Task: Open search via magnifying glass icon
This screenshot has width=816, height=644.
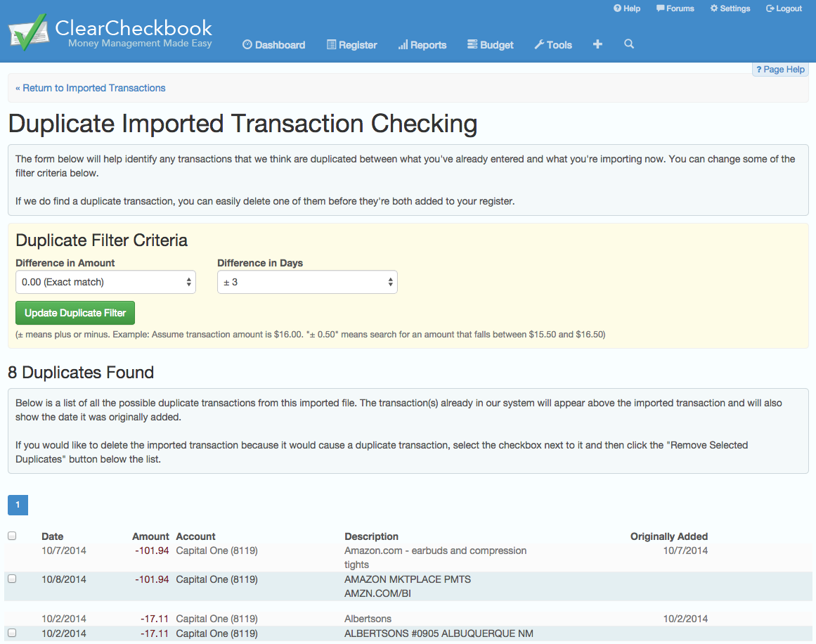Action: pos(629,44)
